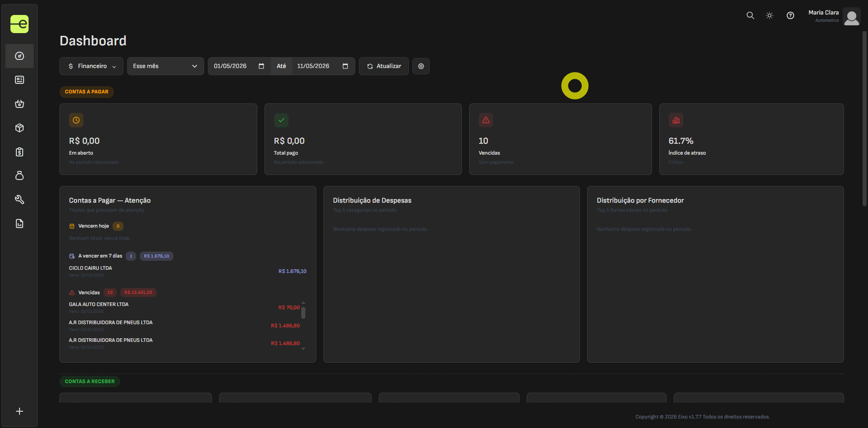Viewport: 868px width, 428px height.
Task: Click the chart icon on Índice de atraso card
Action: click(676, 120)
